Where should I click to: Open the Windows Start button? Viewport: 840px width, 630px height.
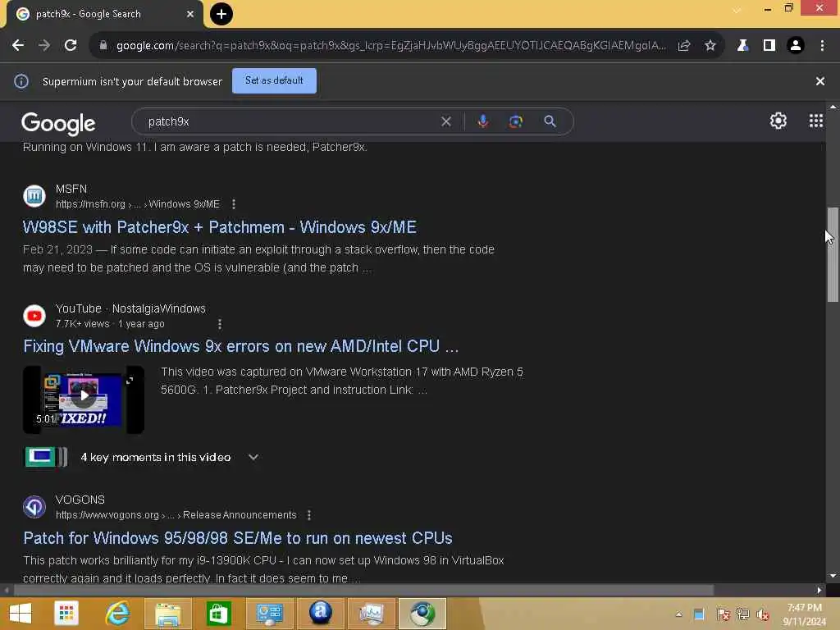tap(21, 614)
